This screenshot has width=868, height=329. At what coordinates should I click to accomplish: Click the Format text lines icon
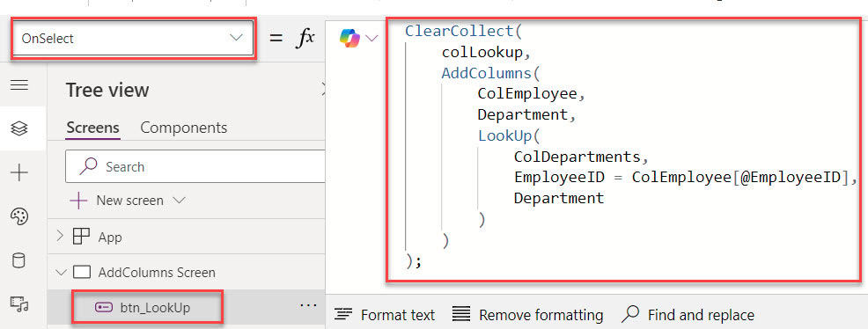click(343, 315)
